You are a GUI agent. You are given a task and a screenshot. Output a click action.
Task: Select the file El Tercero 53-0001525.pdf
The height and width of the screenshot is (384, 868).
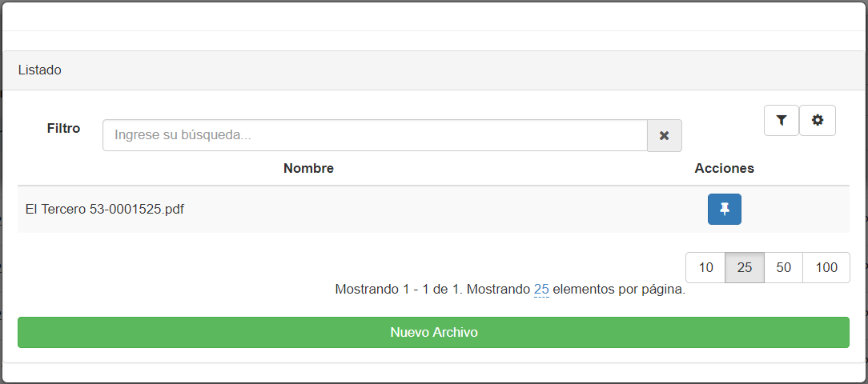pyautogui.click(x=105, y=210)
